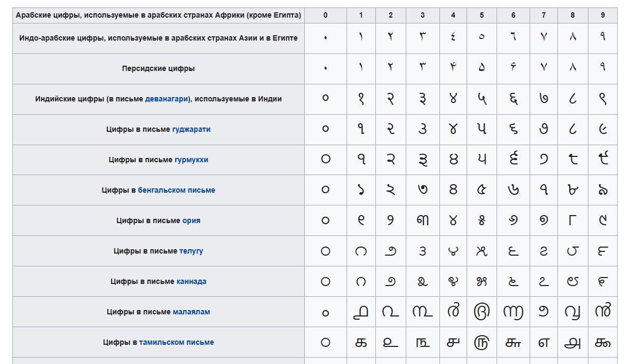This screenshot has width=630, height=364.
Task: Open the малаялам link
Action: click(191, 312)
